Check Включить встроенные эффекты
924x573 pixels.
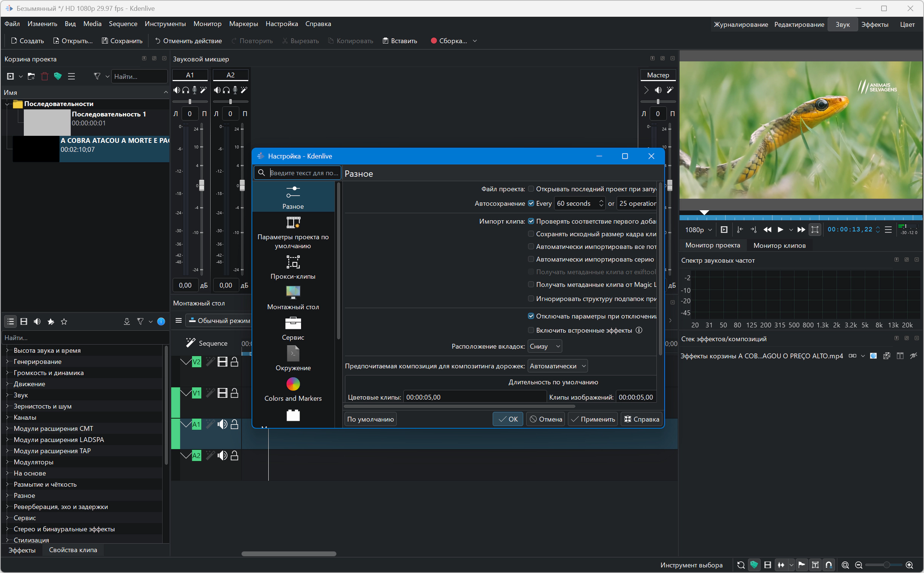pyautogui.click(x=531, y=330)
